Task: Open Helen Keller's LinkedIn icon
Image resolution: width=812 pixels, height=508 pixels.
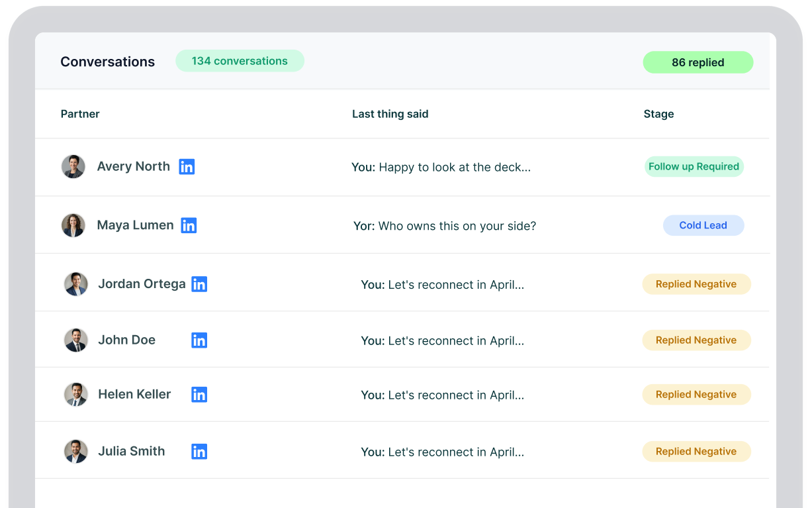Action: 199,395
